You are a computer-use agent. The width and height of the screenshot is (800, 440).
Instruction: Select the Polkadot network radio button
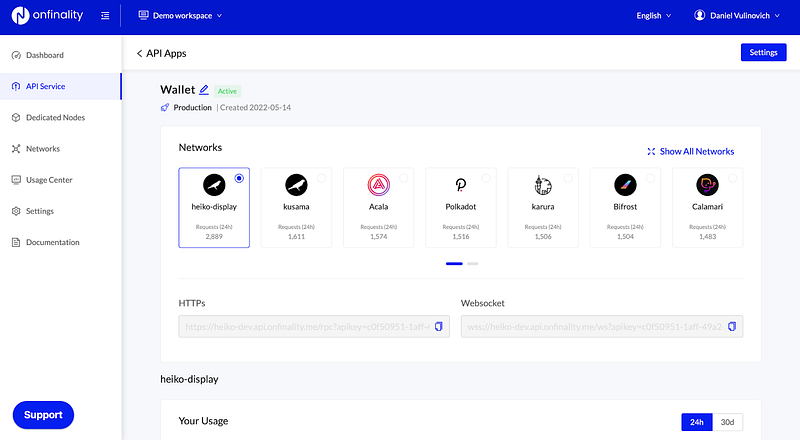coord(486,178)
